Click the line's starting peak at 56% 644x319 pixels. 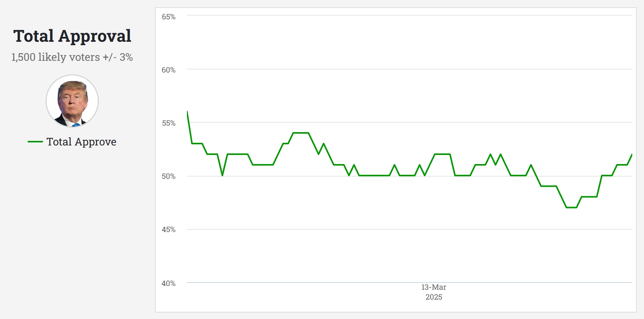point(187,112)
